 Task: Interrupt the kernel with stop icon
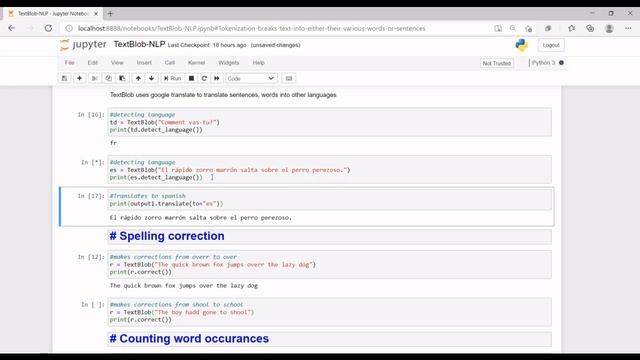[x=191, y=78]
